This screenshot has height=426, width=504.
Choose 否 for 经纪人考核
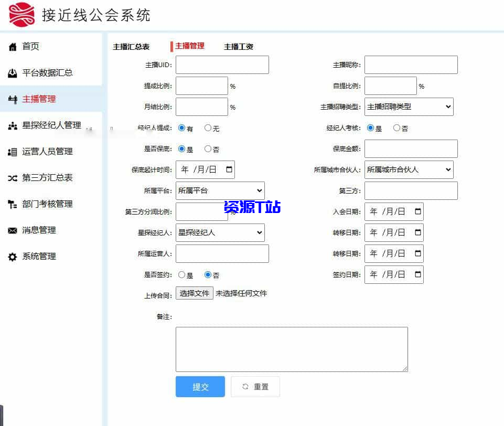pos(395,127)
